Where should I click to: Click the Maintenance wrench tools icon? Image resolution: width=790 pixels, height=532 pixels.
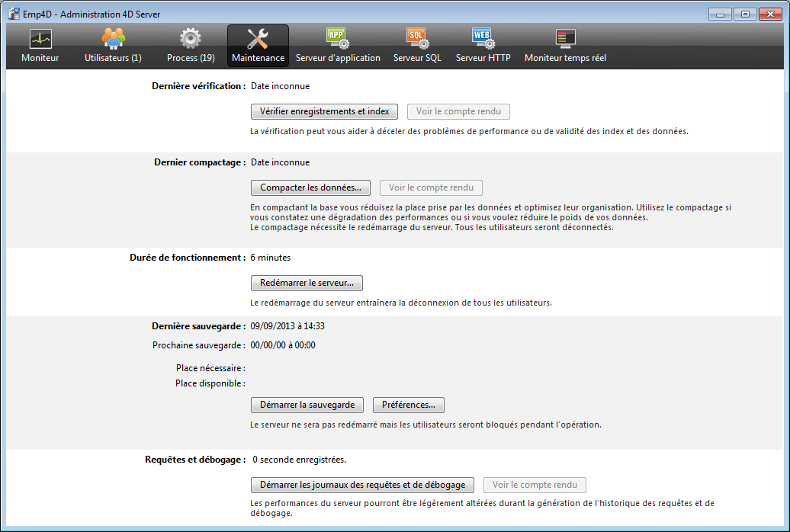[x=258, y=39]
